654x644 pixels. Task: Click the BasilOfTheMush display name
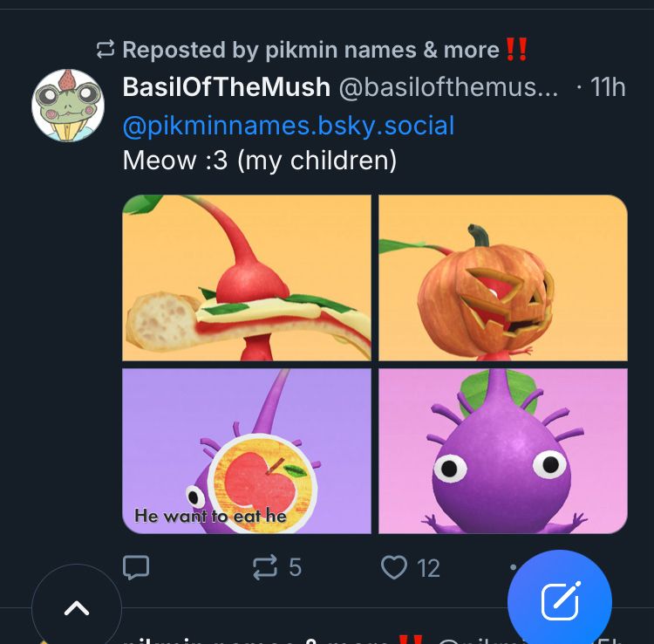pyautogui.click(x=227, y=87)
